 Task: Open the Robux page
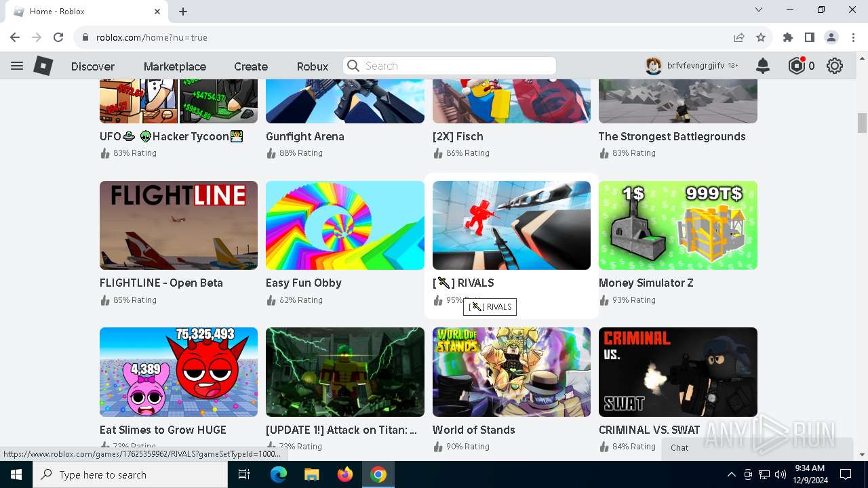coord(313,66)
